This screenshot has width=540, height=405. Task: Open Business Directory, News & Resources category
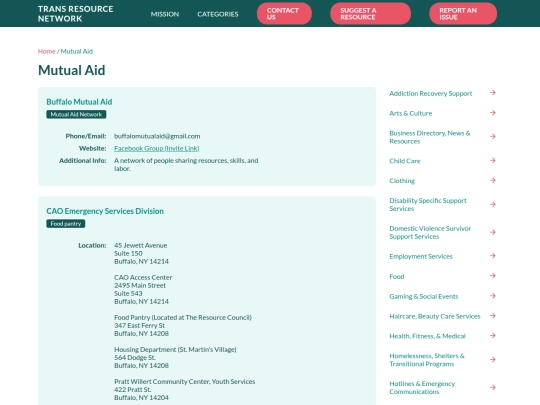pos(430,137)
